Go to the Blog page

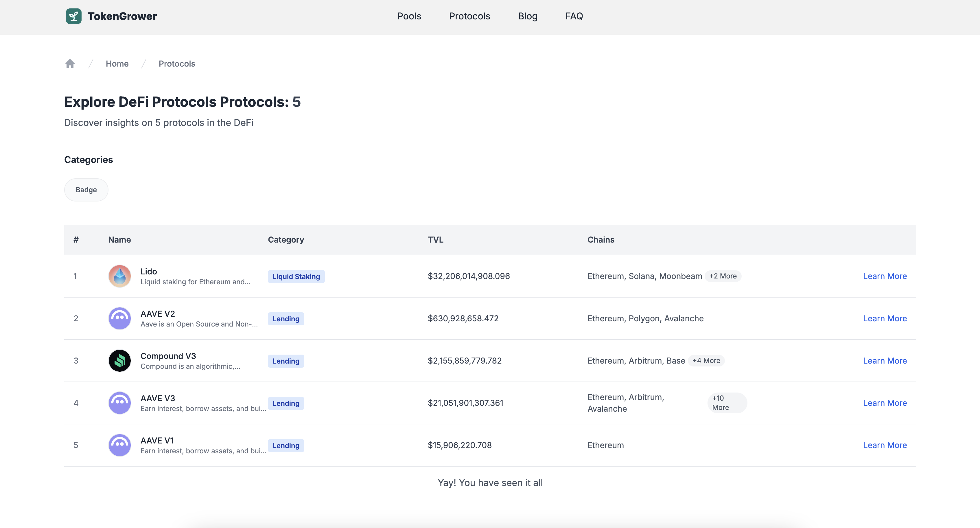528,16
